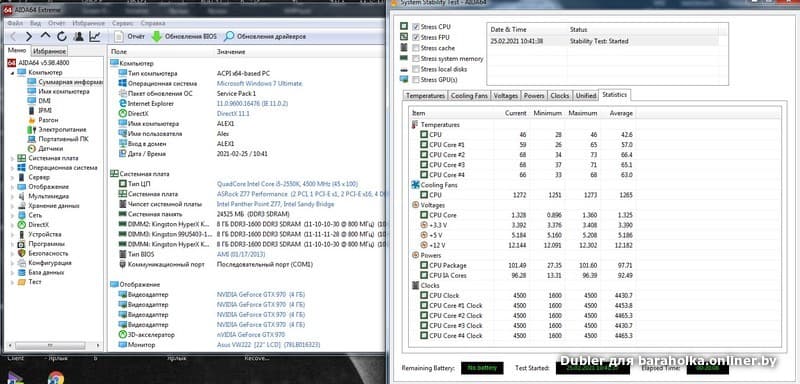The width and height of the screenshot is (800, 384).
Task: Go forward with the right arrow in AIDA64 toolbar
Action: 29,37
